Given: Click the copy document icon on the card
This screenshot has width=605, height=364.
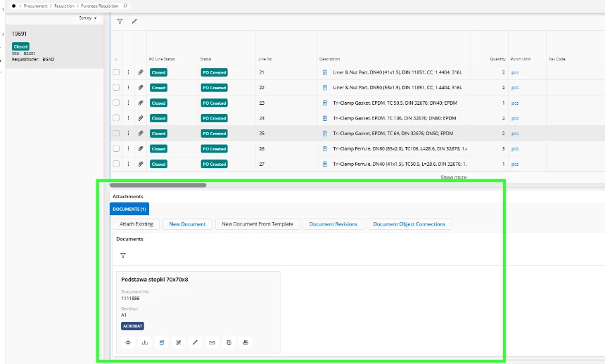Looking at the screenshot, I should 229,342.
